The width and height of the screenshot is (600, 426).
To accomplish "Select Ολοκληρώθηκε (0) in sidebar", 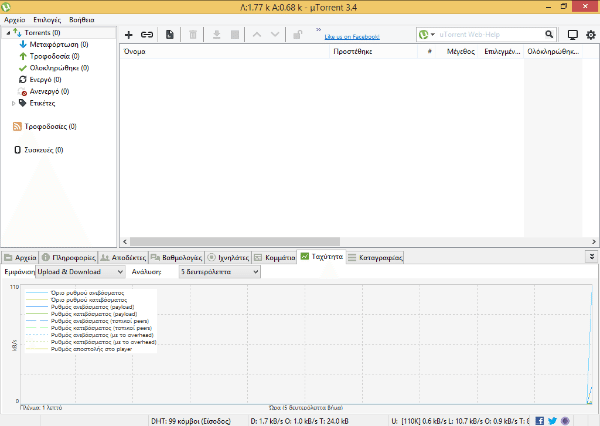I will pyautogui.click(x=59, y=68).
